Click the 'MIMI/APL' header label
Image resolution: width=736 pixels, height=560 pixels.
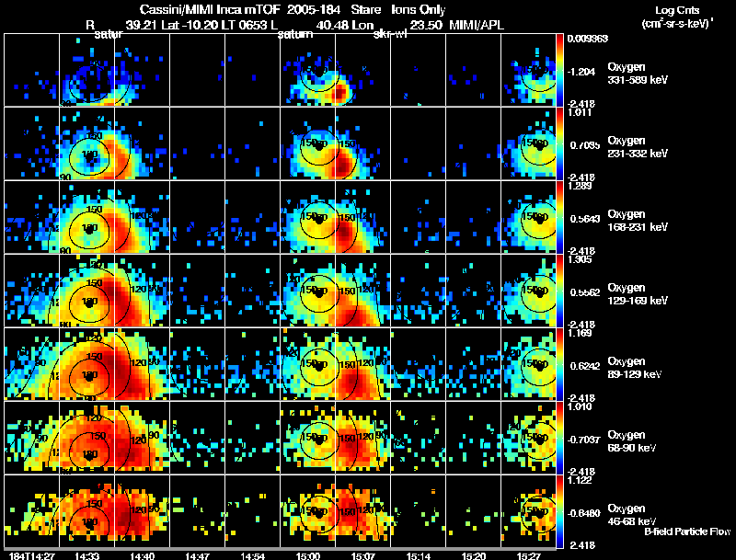click(477, 25)
